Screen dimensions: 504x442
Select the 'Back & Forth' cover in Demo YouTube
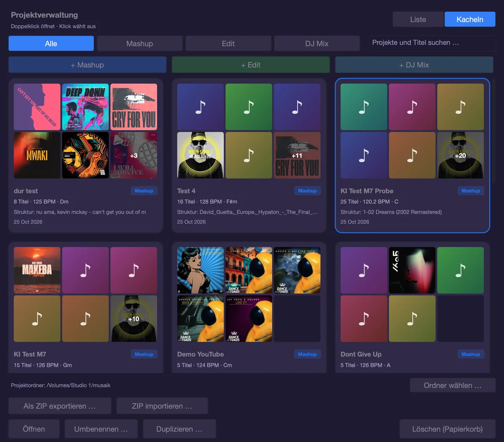click(x=200, y=319)
